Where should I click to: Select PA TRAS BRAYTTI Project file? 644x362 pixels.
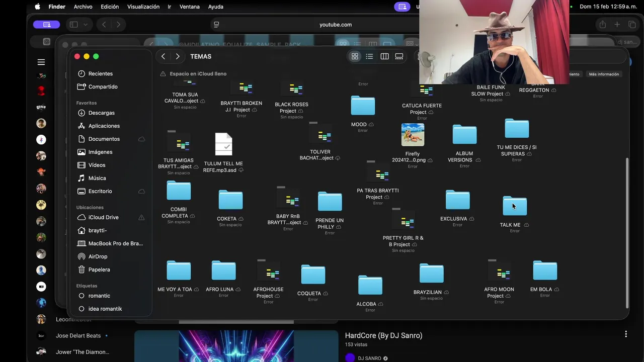click(x=378, y=172)
